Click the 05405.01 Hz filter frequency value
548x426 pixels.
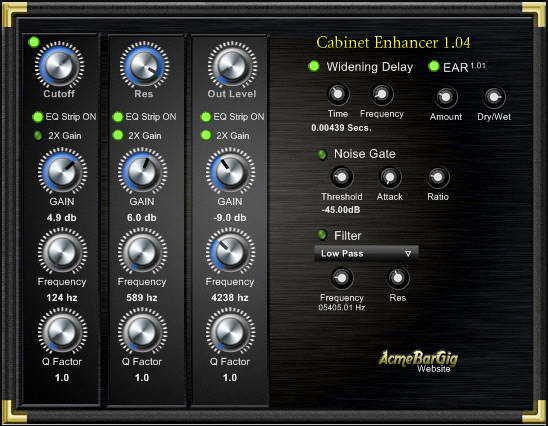click(342, 308)
